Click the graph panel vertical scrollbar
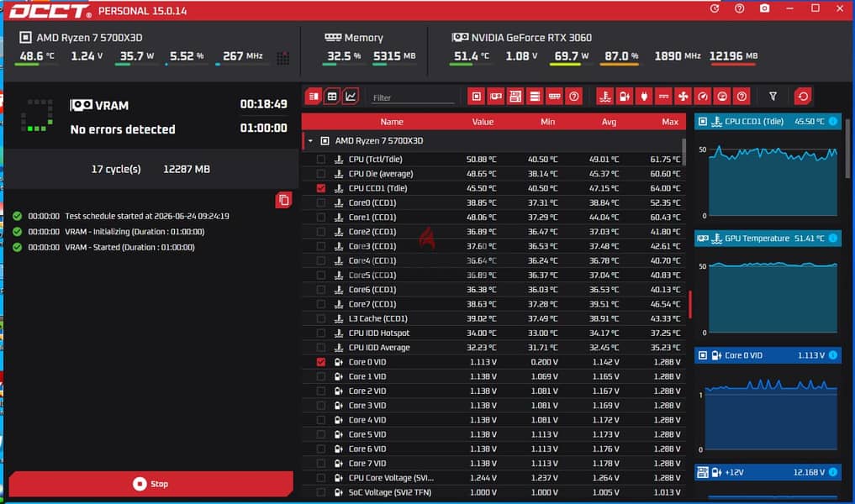855x504 pixels. 847,148
